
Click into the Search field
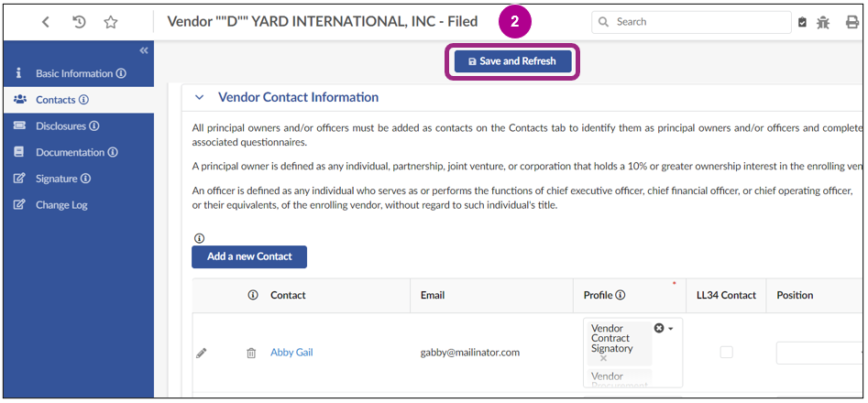pos(697,22)
